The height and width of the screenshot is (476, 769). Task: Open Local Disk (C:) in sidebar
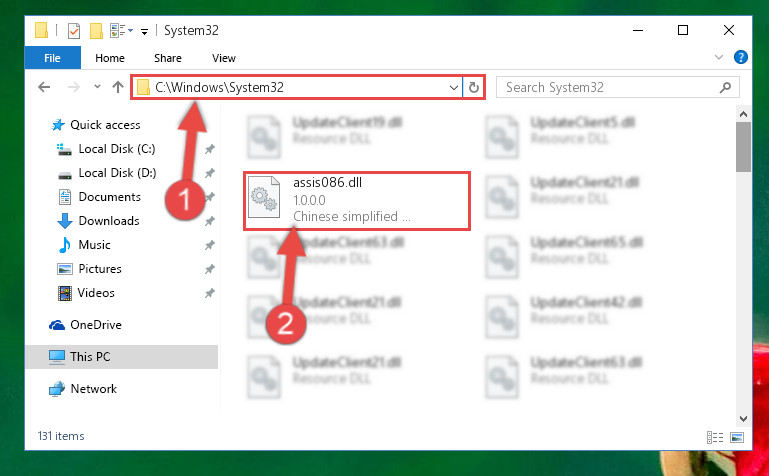click(x=117, y=149)
